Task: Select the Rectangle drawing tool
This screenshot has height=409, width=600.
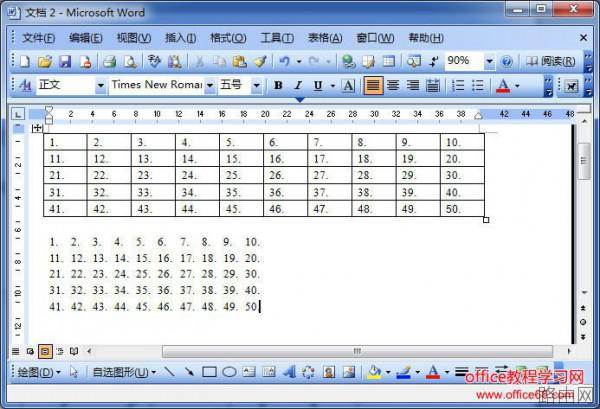Action: coord(209,372)
